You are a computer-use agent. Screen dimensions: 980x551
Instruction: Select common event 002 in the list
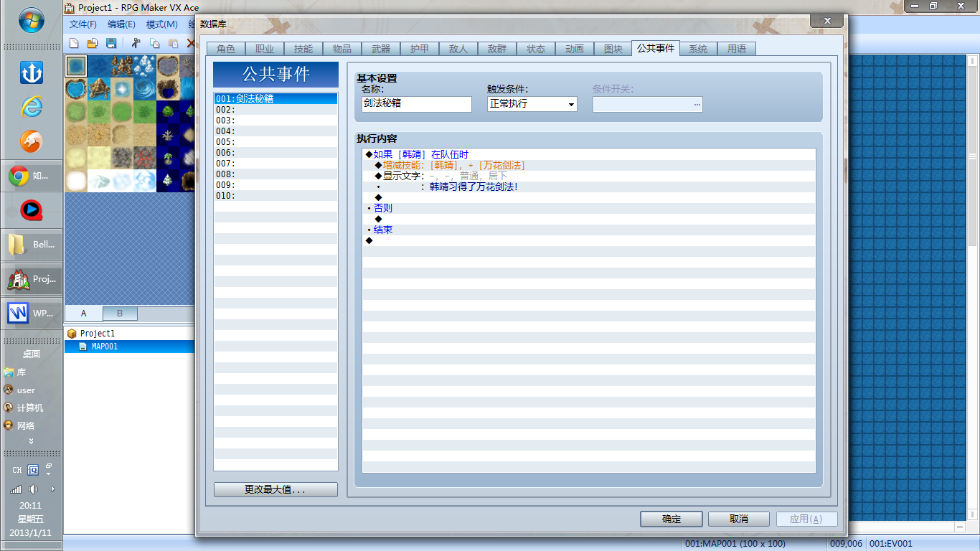[x=276, y=110]
